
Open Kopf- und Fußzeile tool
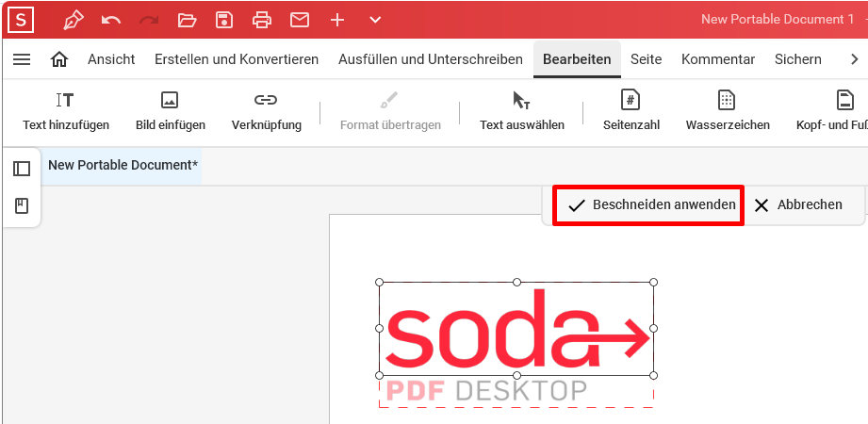click(x=832, y=112)
